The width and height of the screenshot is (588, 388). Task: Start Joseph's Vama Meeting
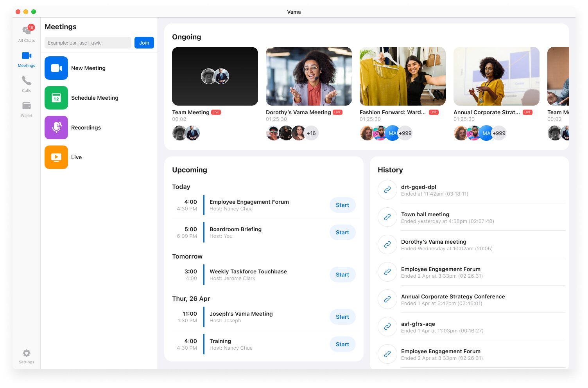point(342,317)
